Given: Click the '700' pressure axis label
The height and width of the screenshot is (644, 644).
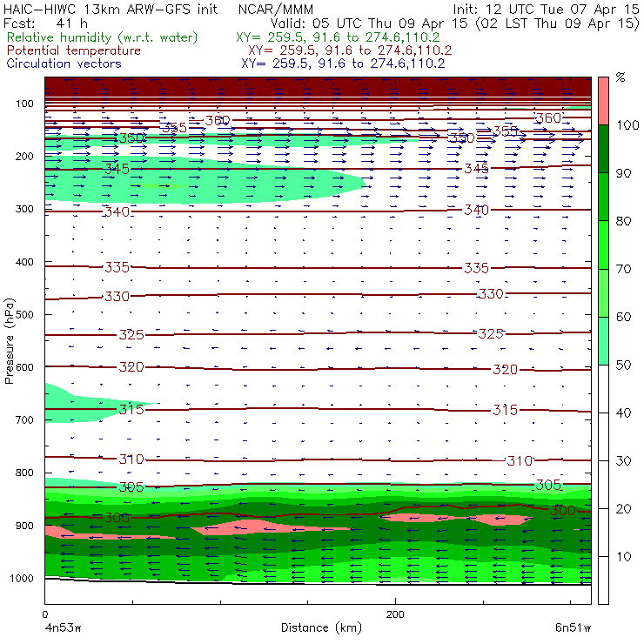Looking at the screenshot, I should point(24,419).
